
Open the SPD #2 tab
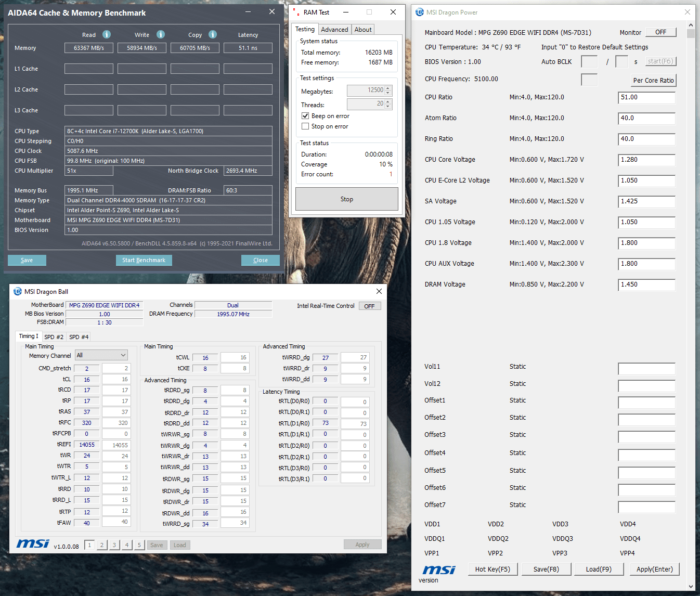[54, 337]
